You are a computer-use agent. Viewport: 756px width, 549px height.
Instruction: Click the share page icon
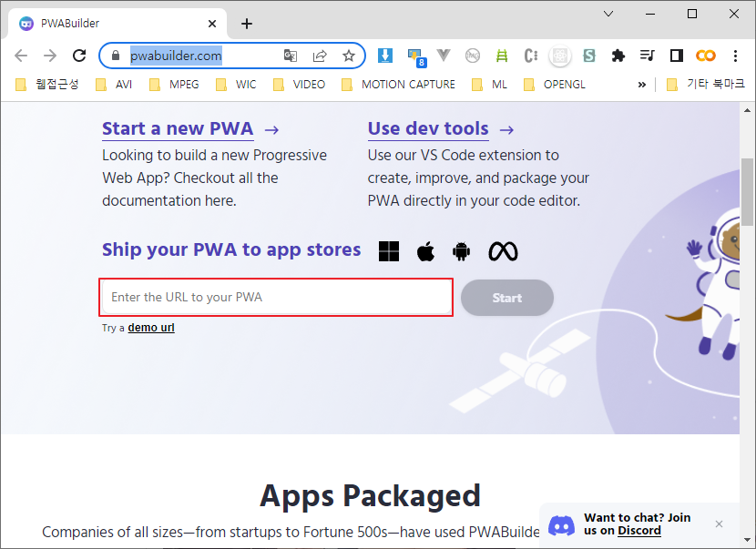point(320,56)
